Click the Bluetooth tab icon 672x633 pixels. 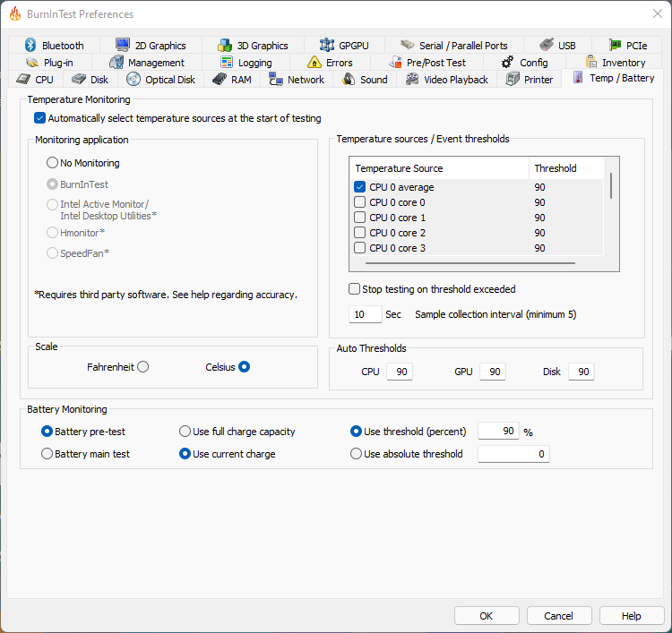(x=30, y=45)
